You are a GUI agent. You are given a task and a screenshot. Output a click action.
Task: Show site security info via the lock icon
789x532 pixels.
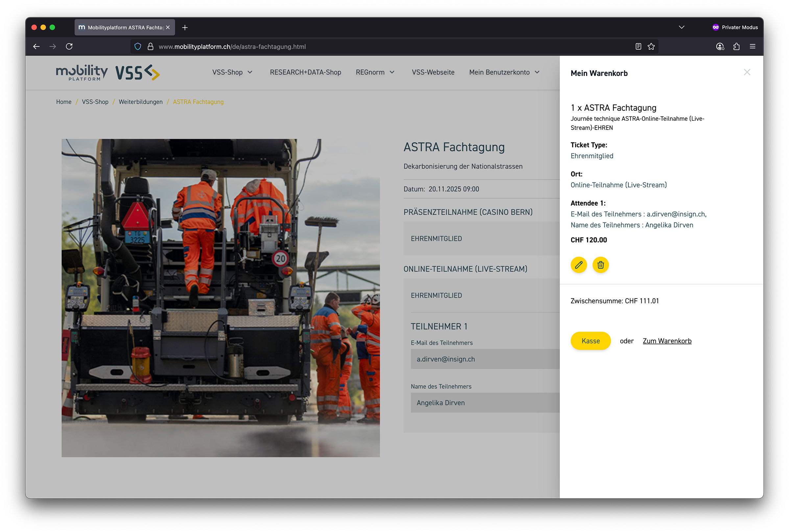pos(150,46)
